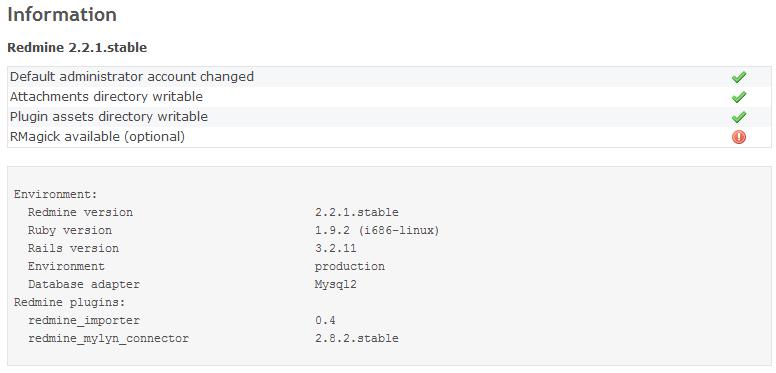
Task: Select the Default administrator account changed row text
Action: [x=132, y=77]
